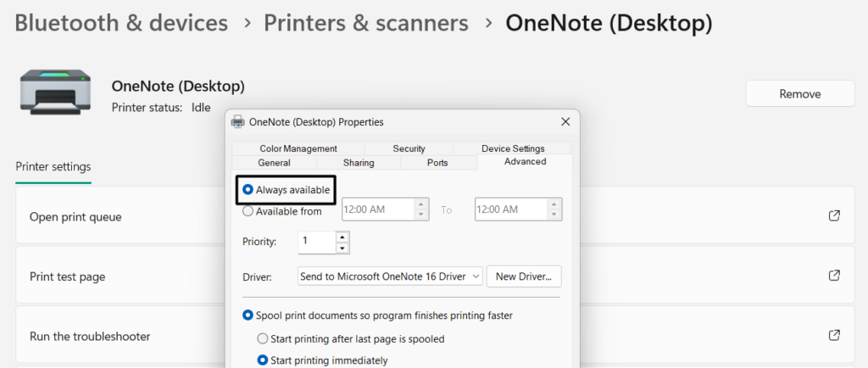Decrease the Priority value with down arrow
This screenshot has width=868, height=368.
342,248
